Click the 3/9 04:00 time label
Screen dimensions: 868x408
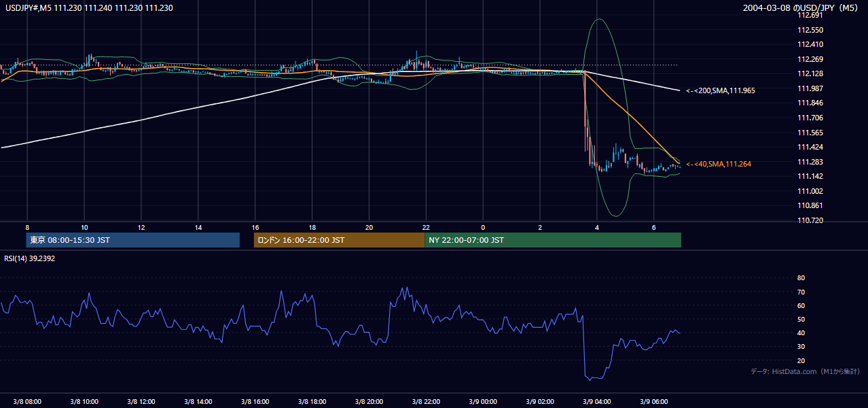(597, 402)
